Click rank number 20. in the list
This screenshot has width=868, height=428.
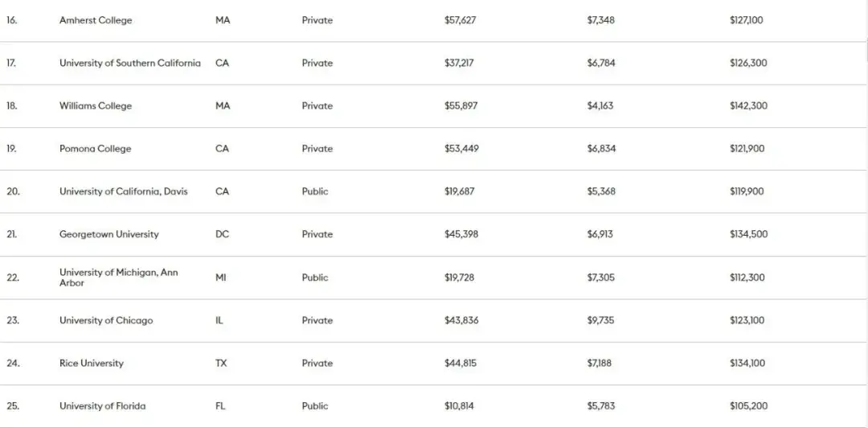pos(13,191)
